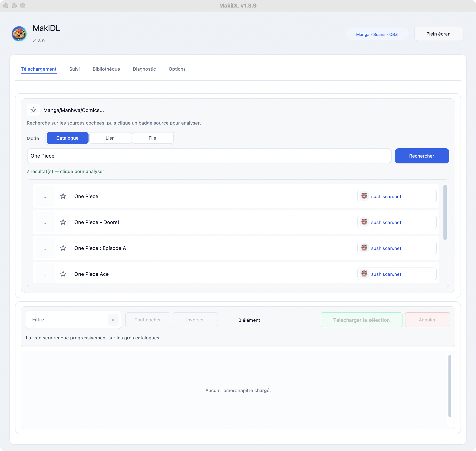476x451 pixels.
Task: Click the search field containing One Piece
Action: [209, 156]
